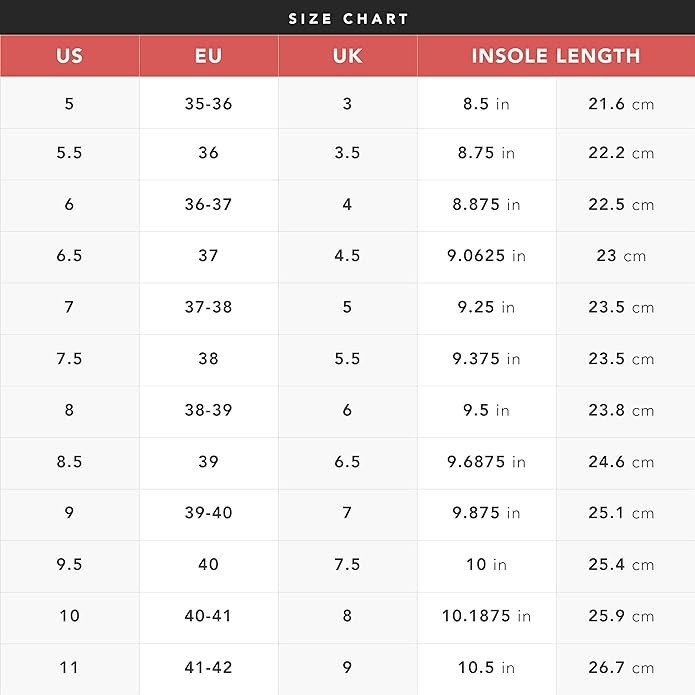Viewport: 695px width, 695px height.
Task: Click US size 11 cell
Action: point(69,667)
